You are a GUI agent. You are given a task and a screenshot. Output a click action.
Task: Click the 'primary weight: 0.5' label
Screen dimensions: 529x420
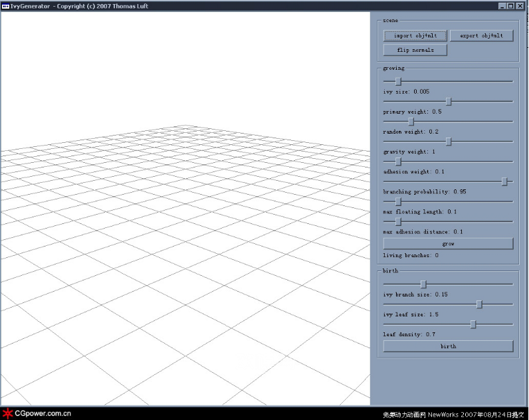(412, 112)
